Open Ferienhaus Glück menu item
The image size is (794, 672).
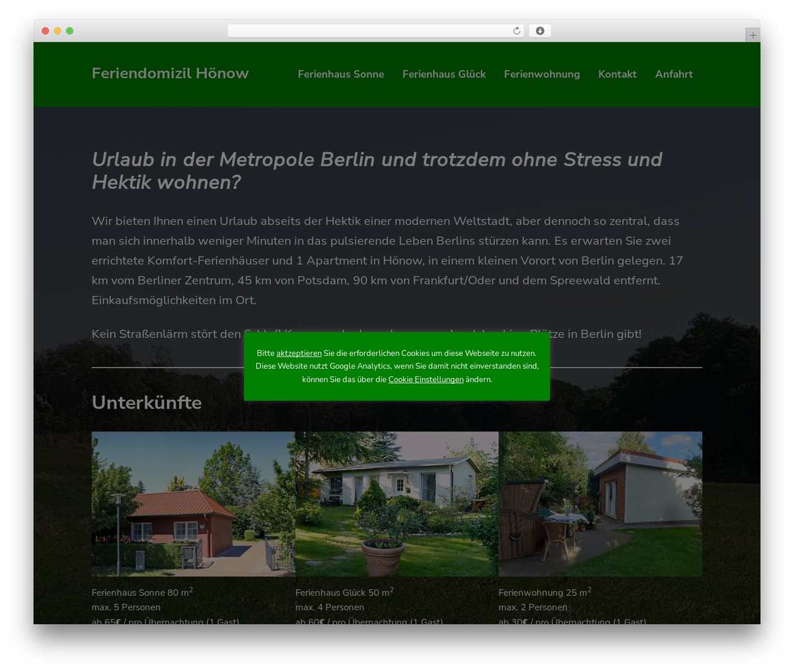coord(444,74)
